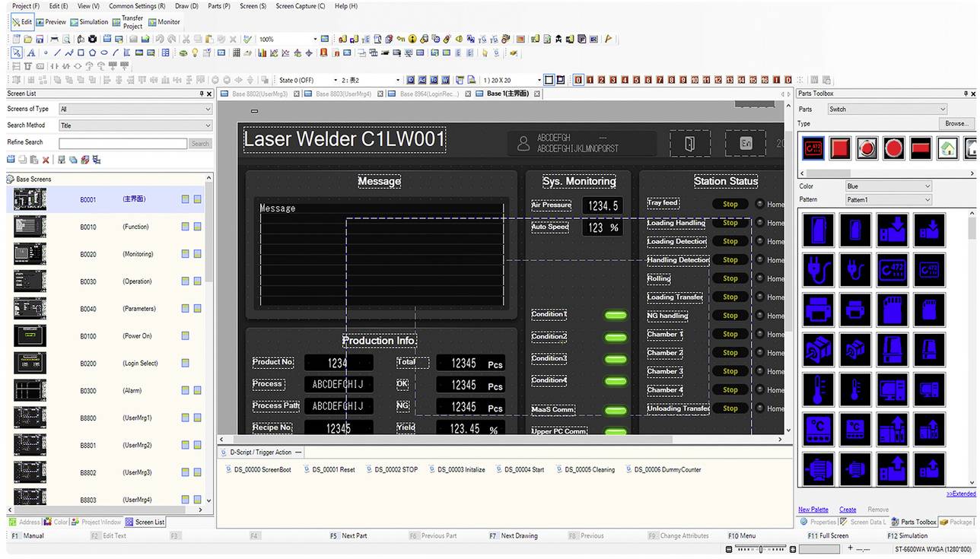Click the yellow flag icon in toolbar
This screenshot has height=559, width=980.
point(608,39)
